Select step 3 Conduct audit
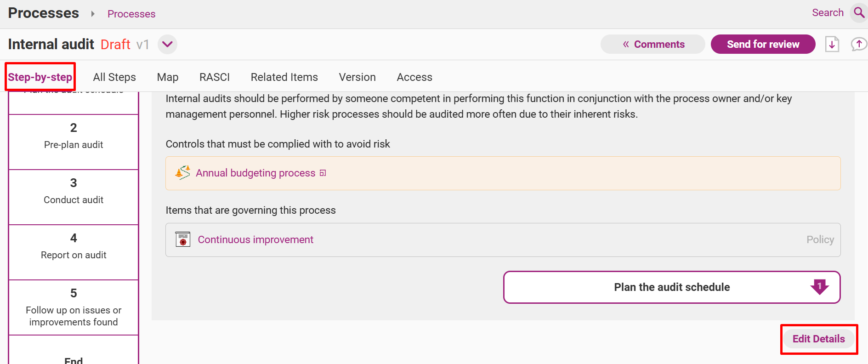Image resolution: width=868 pixels, height=364 pixels. click(74, 197)
